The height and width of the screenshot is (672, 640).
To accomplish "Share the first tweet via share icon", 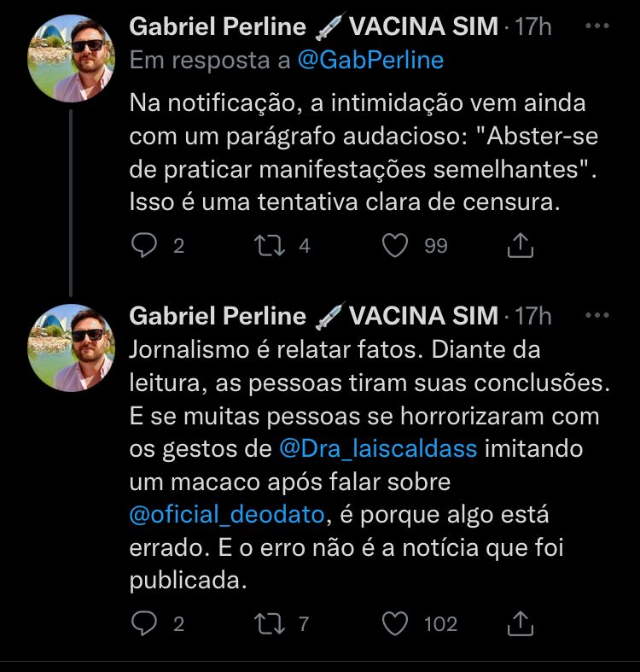I will [x=520, y=246].
